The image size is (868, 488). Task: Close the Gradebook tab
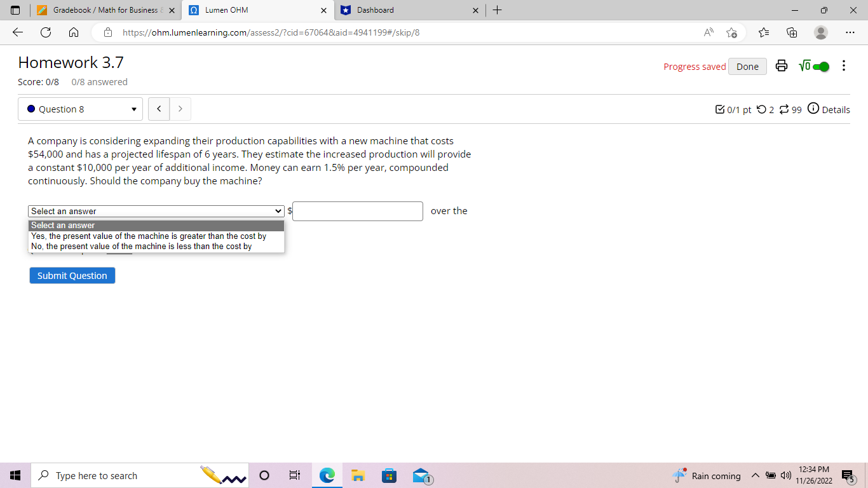pos(172,11)
